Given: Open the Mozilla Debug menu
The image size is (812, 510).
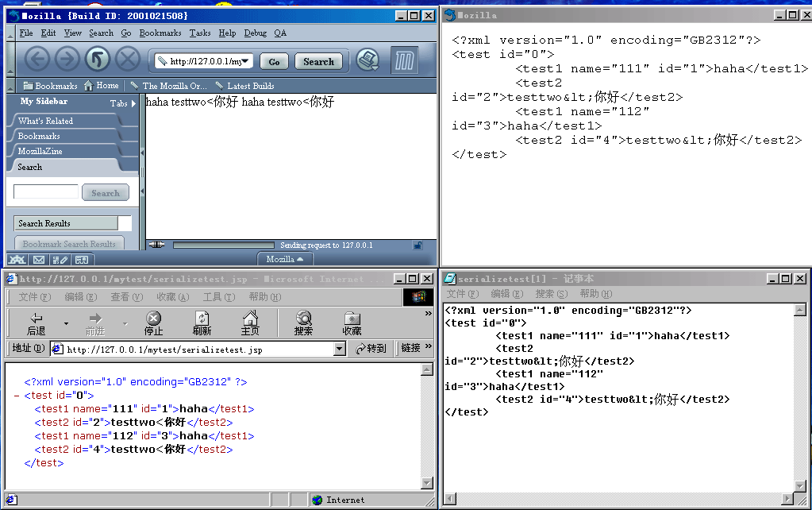Looking at the screenshot, I should [256, 33].
